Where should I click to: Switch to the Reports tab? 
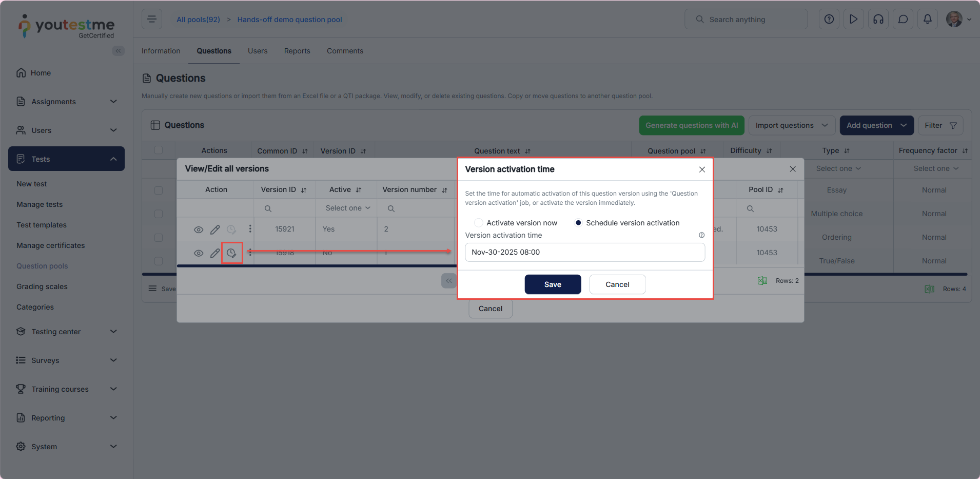point(297,51)
